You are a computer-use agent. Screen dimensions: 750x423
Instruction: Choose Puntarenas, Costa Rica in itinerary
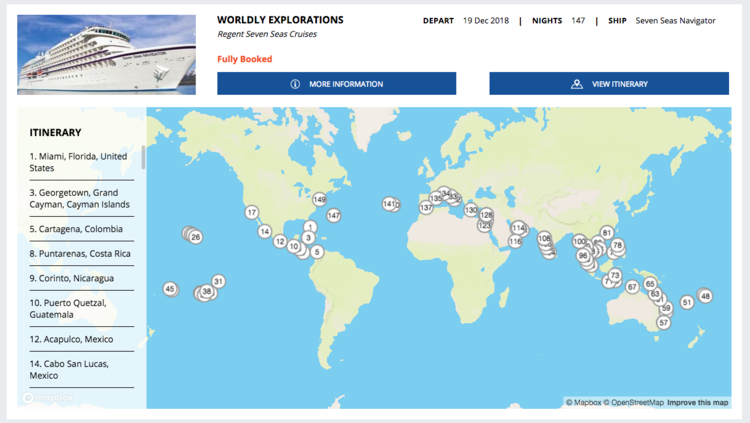(x=81, y=254)
